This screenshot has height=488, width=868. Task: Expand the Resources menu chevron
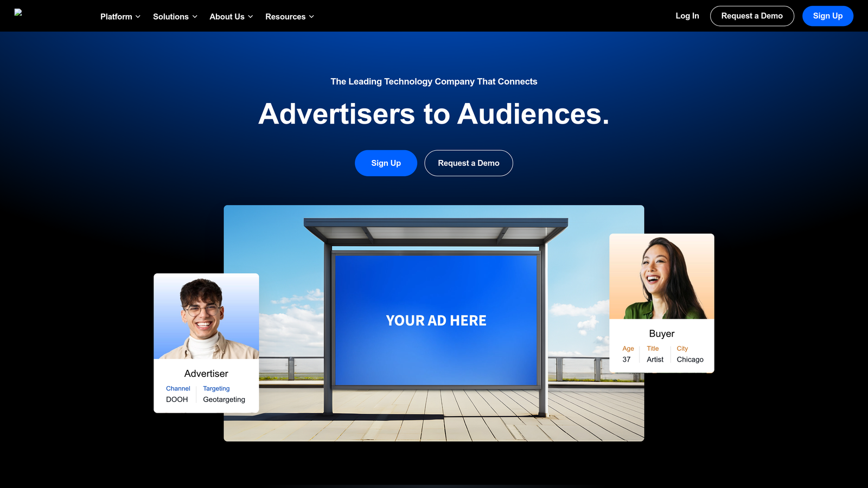[311, 17]
